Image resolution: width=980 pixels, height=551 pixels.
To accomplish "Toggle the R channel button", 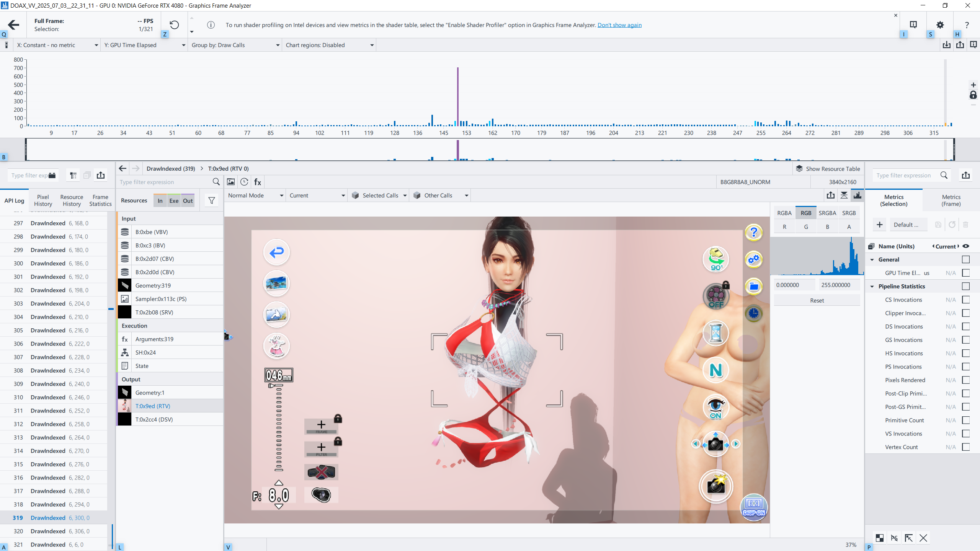I will [x=784, y=227].
